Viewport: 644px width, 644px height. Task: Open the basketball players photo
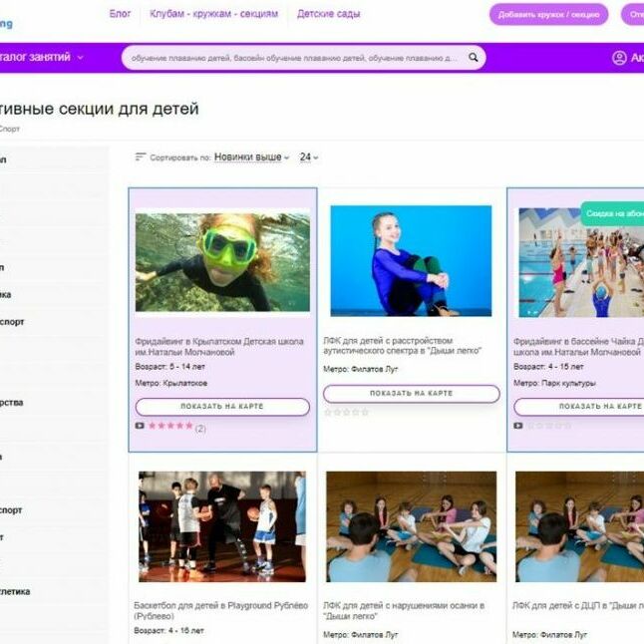222,526
